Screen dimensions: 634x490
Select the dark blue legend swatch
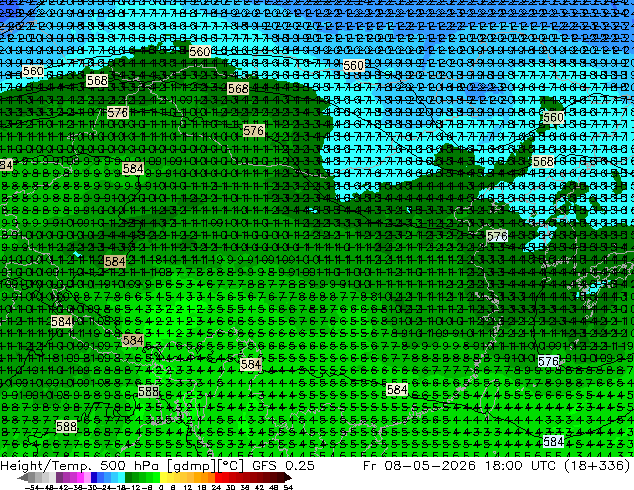click(x=94, y=478)
